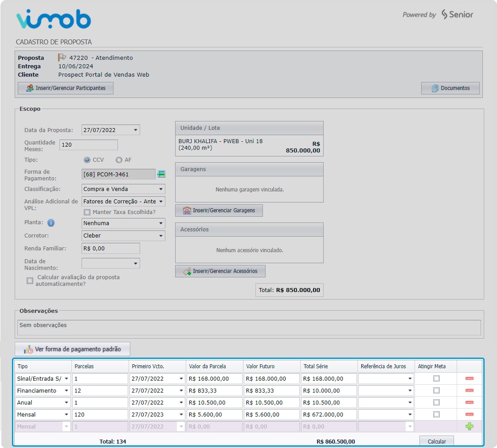Click the Valor da Parcela field R$ 168.000,00

click(215, 378)
